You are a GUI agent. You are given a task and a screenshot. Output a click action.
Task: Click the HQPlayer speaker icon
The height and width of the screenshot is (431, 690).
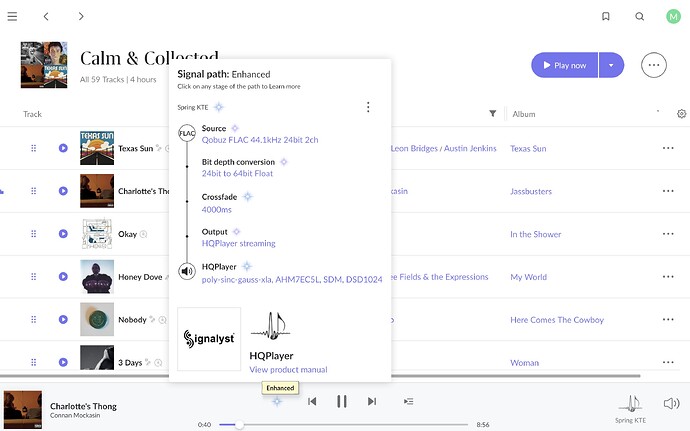(187, 271)
